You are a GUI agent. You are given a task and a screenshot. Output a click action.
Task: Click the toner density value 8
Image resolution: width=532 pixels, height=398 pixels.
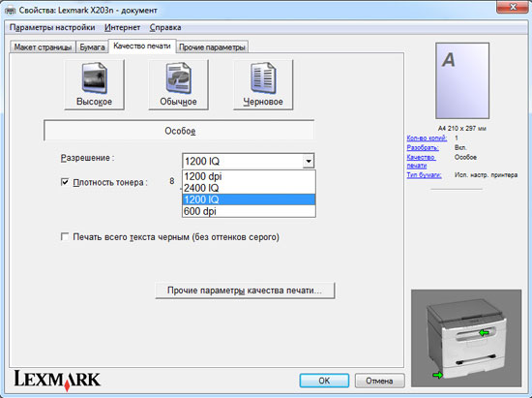pos(172,181)
